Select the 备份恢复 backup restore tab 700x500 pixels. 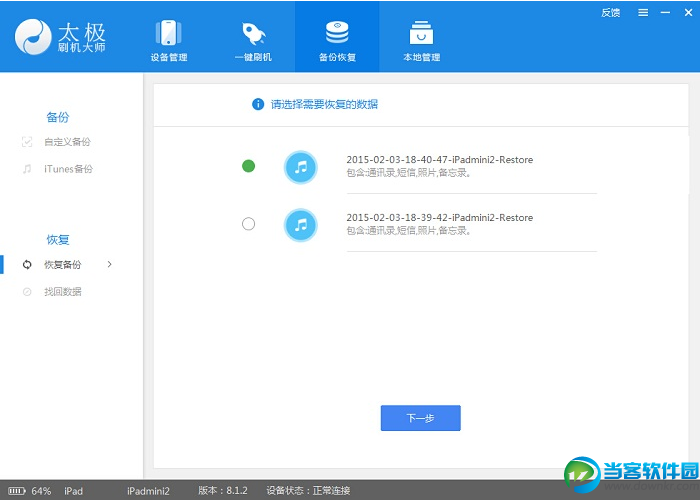[337, 37]
